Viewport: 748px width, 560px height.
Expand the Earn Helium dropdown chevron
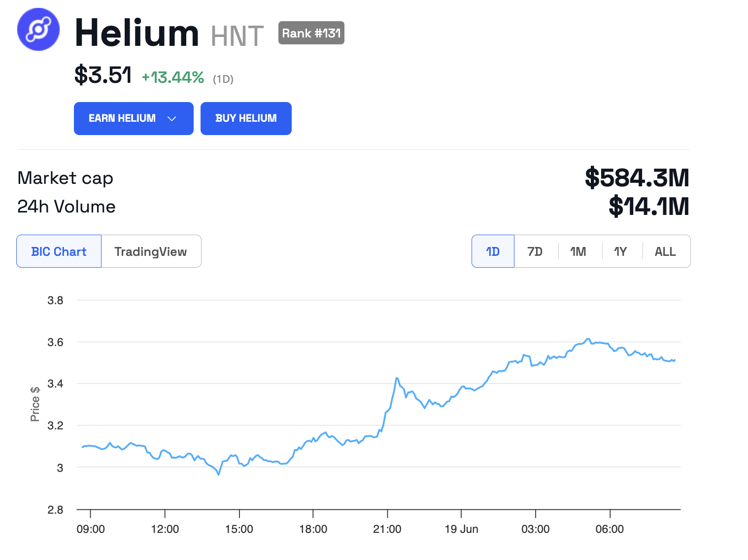pyautogui.click(x=172, y=118)
